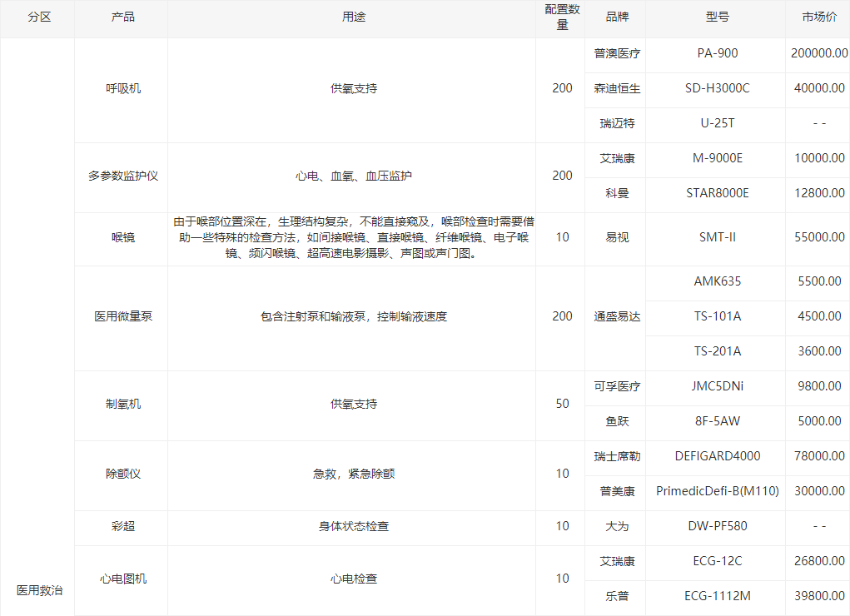
Task: Click the 配置数量 column header
Action: (x=562, y=17)
